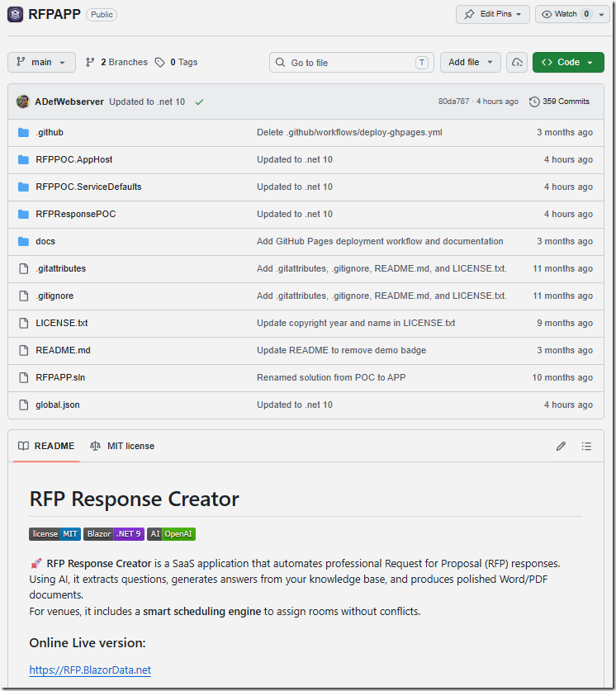Viewport: 616px width, 691px height.
Task: Open commit 'Update copyright year and name in LICENSE.txt'
Action: click(x=356, y=323)
